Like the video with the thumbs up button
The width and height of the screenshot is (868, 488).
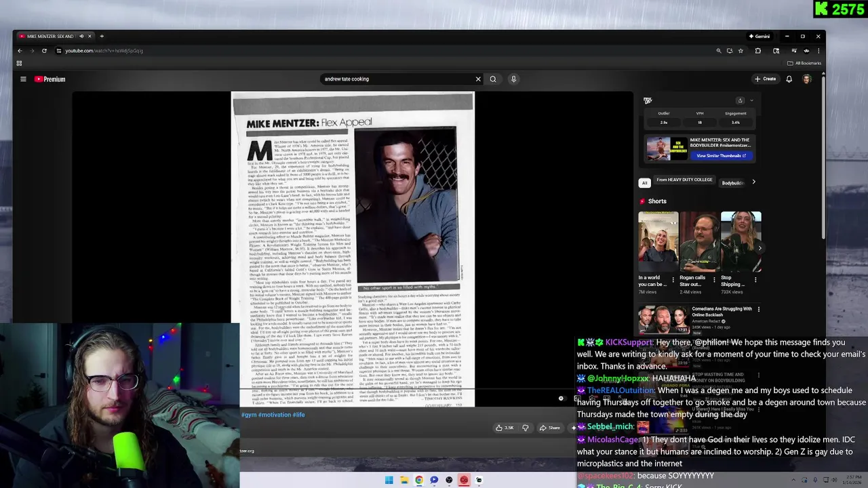point(504,428)
